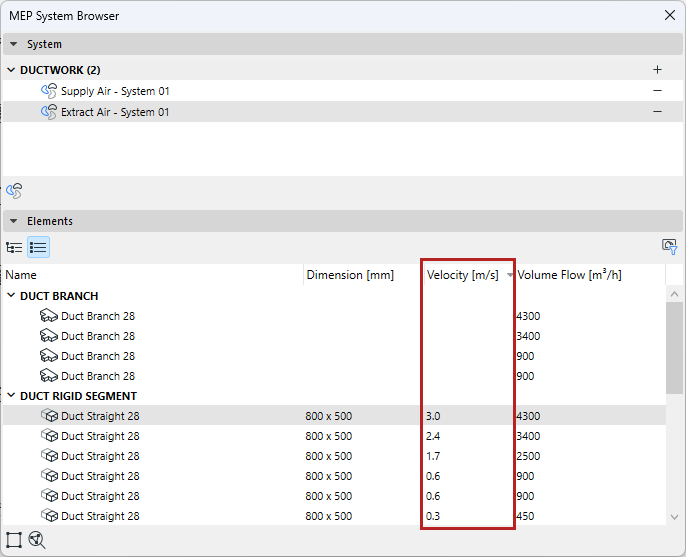Click the Supply Air system fan icon
This screenshot has height=557, width=686.
click(49, 91)
